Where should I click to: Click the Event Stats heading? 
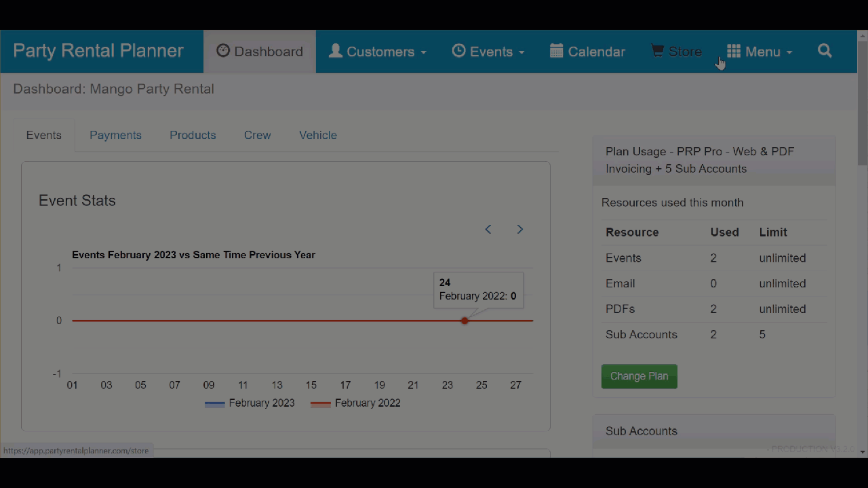click(77, 201)
